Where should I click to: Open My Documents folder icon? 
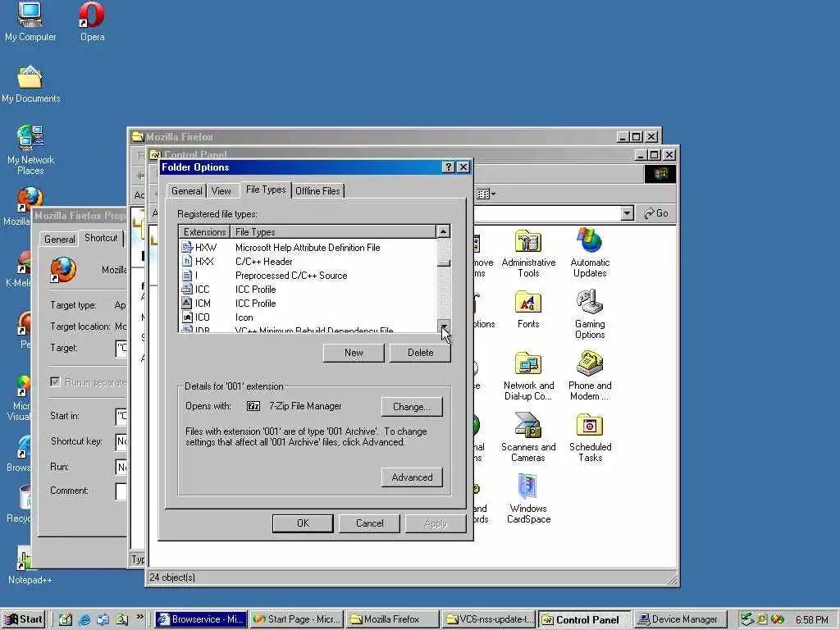(30, 84)
